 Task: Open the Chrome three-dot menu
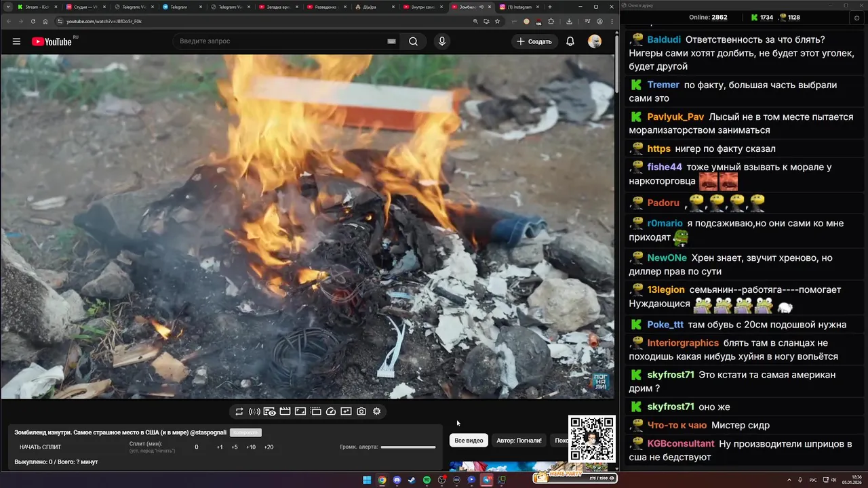[612, 21]
